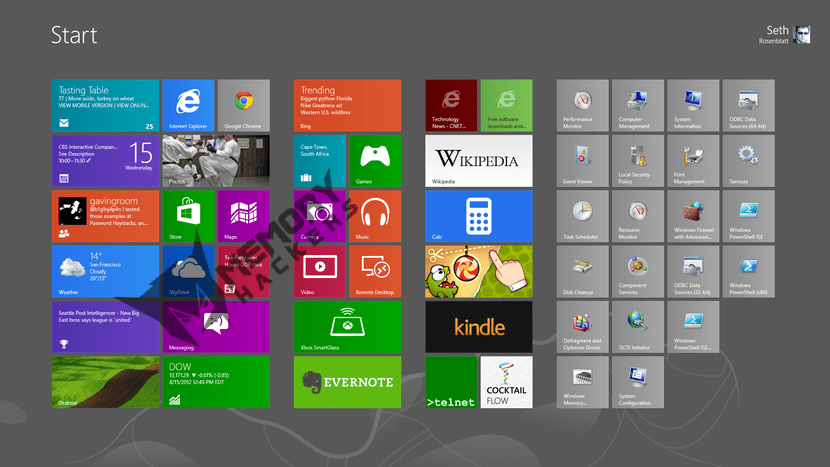Open the Store tile
This screenshot has width=830, height=467.
(188, 216)
